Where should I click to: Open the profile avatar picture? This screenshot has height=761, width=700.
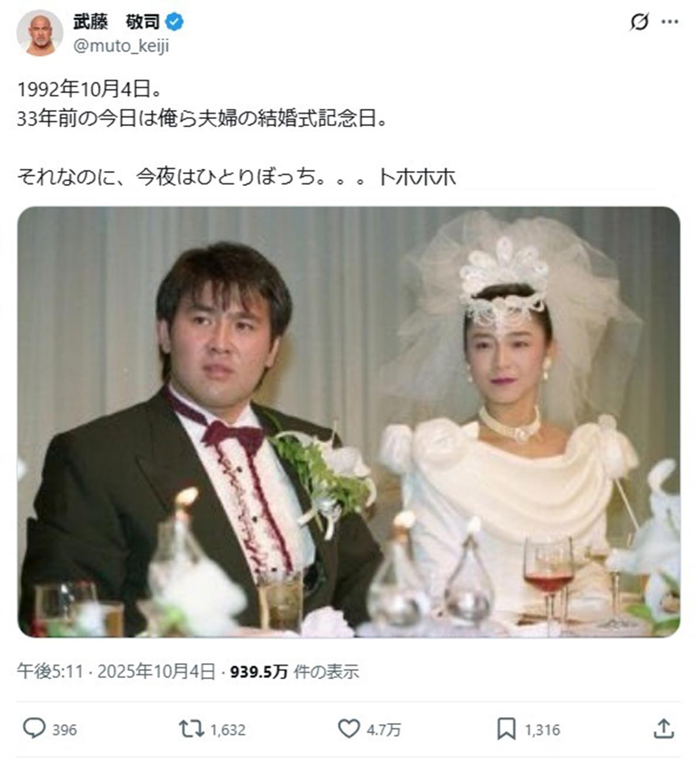[40, 33]
